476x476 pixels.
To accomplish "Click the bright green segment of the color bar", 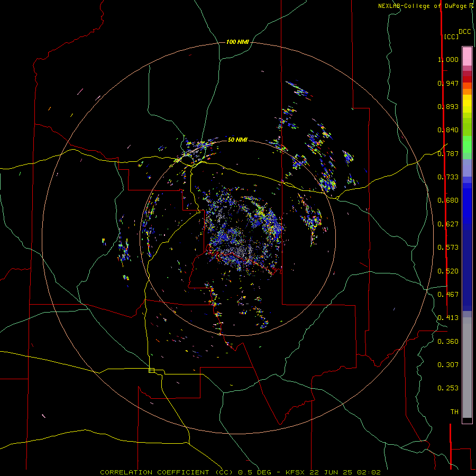I will (467, 144).
